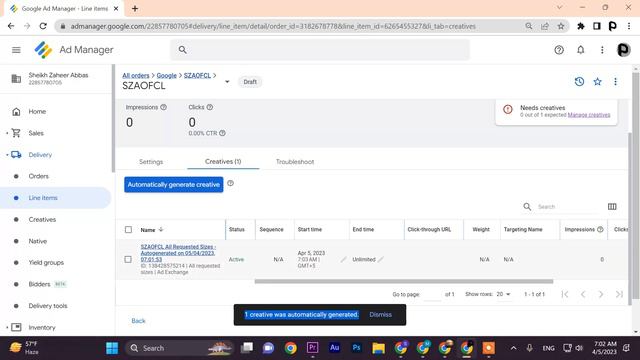
Task: Click the table horizontal scrollbar
Action: (x=404, y=281)
